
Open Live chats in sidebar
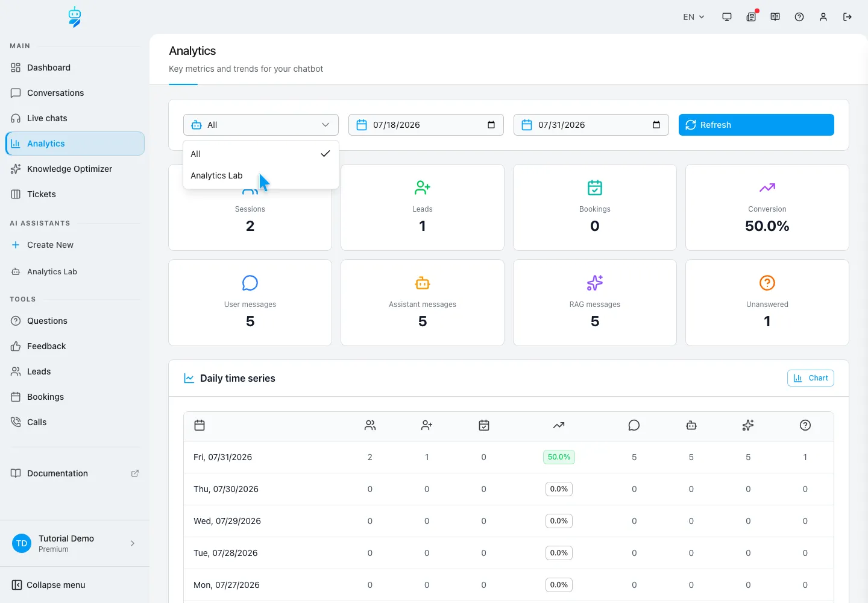pyautogui.click(x=75, y=118)
